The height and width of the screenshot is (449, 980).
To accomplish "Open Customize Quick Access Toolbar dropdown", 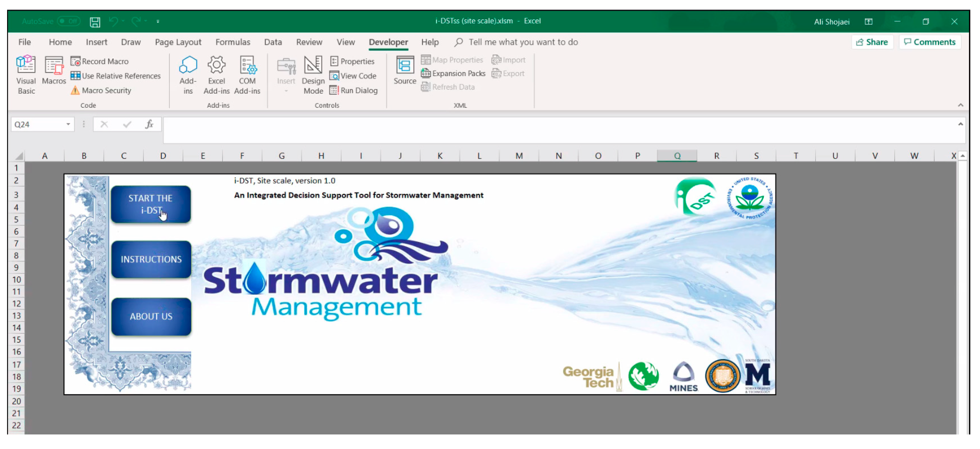I will click(158, 21).
